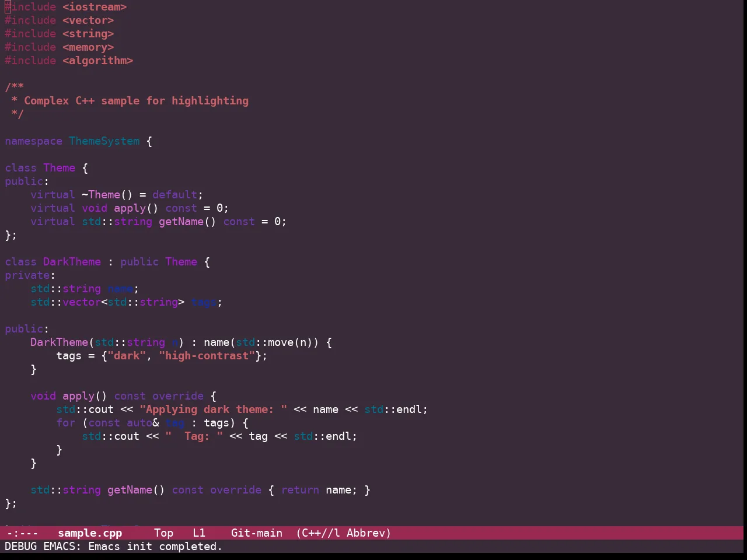Click the sample.cpp buffer name in mode line

(x=90, y=533)
